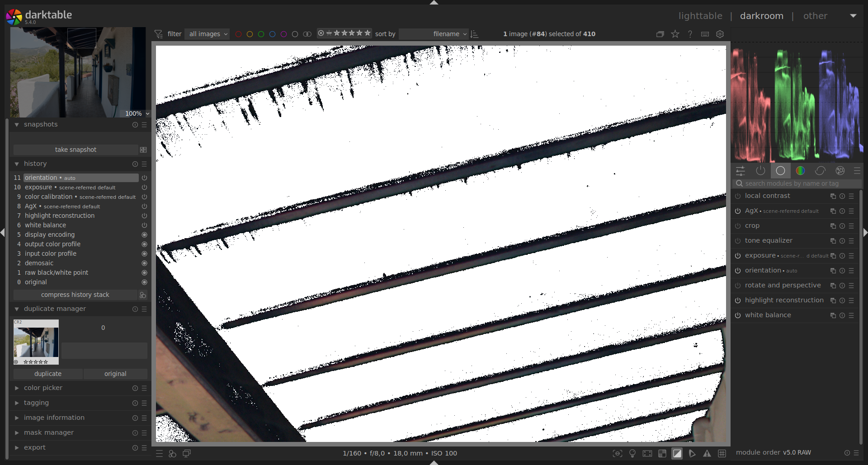
Task: Open the all images filter dropdown
Action: pyautogui.click(x=208, y=34)
